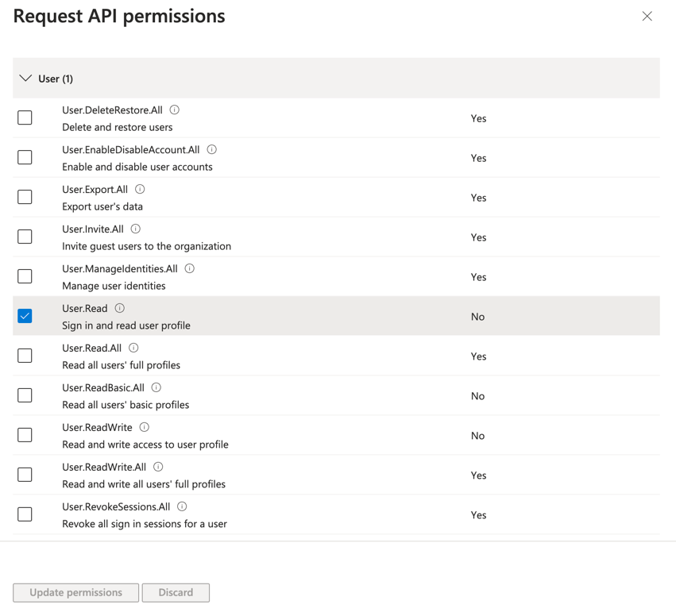This screenshot has height=616, width=676.
Task: Check the User.RevokeSessions.All checkbox
Action: (25, 514)
